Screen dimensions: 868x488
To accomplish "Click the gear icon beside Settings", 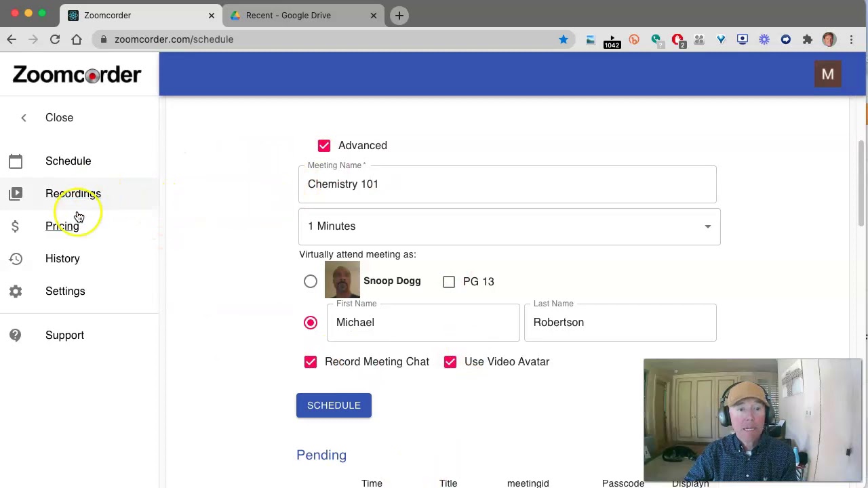I will click(16, 291).
